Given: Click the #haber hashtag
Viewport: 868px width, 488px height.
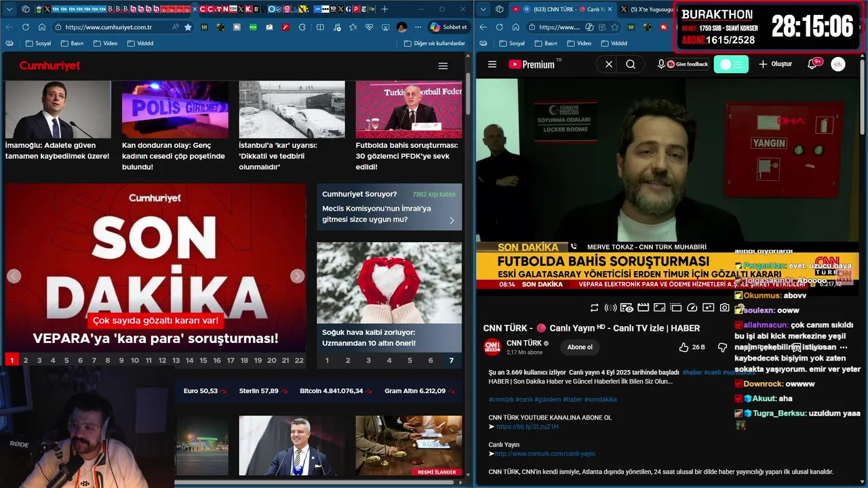Looking at the screenshot, I should [x=692, y=372].
